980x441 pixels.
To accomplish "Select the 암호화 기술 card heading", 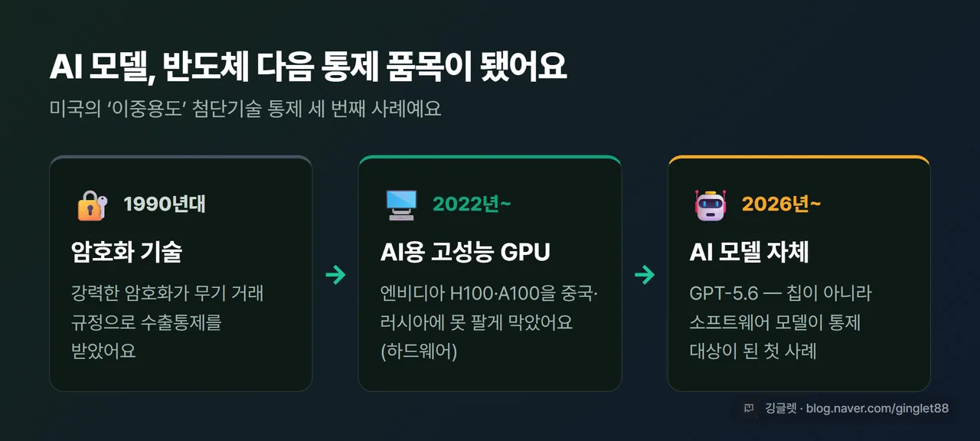I will coord(126,252).
